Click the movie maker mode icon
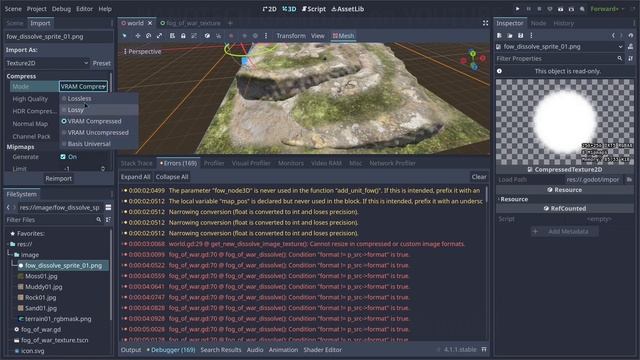Image resolution: width=640 pixels, height=360 pixels. 582,9
